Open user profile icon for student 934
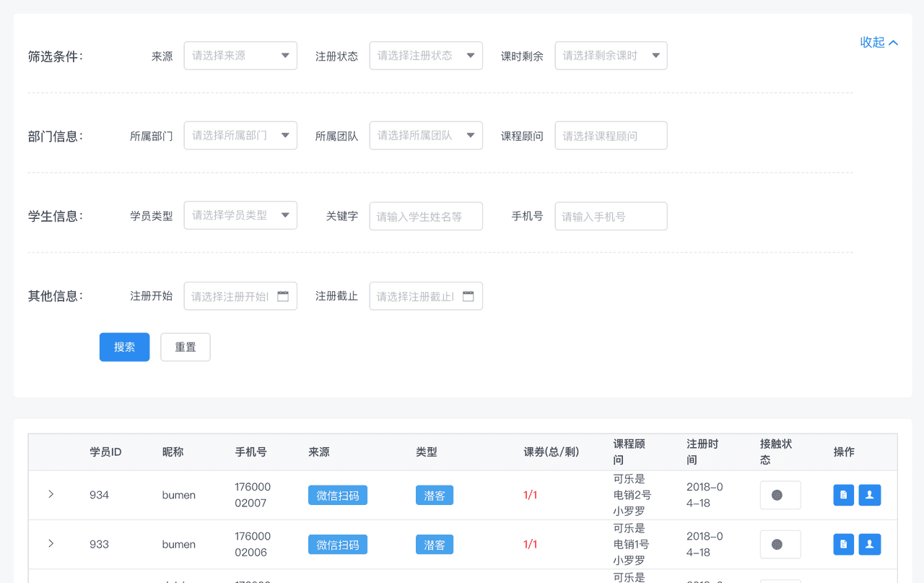The width and height of the screenshot is (924, 583). [x=870, y=495]
